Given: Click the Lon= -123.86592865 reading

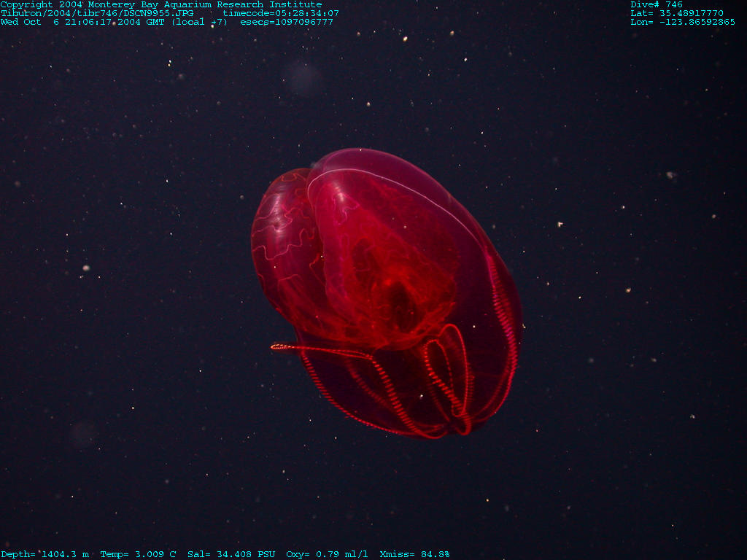Looking at the screenshot, I should tap(683, 22).
